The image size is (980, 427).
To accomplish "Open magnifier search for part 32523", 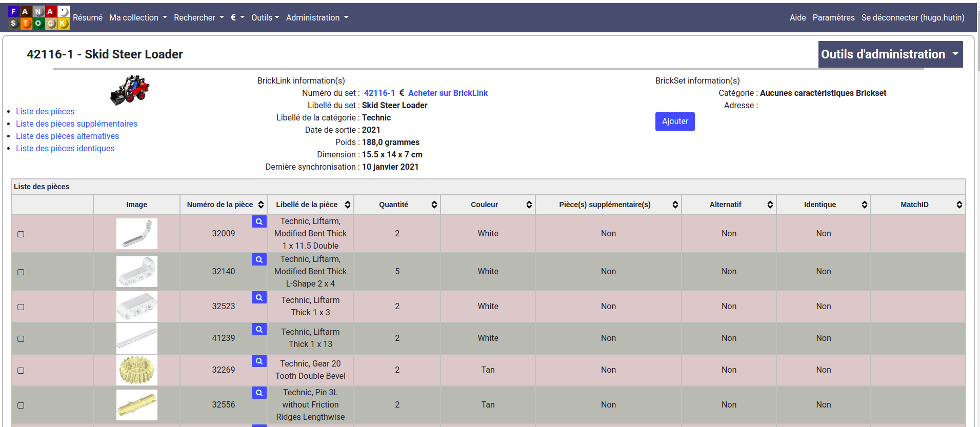I will [x=259, y=297].
